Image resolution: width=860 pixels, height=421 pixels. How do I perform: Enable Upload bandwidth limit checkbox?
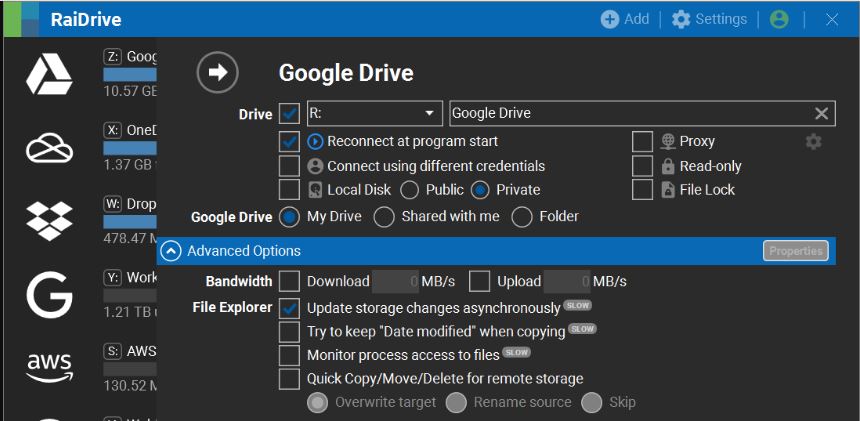[x=479, y=281]
